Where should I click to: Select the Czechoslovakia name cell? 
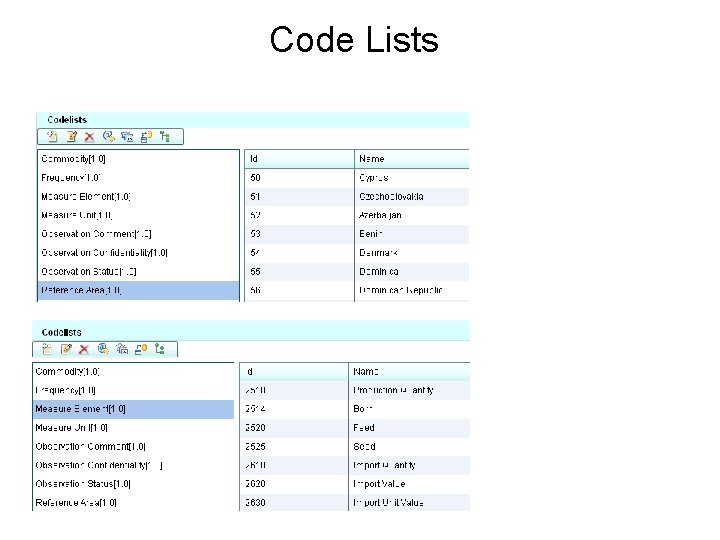(x=412, y=197)
